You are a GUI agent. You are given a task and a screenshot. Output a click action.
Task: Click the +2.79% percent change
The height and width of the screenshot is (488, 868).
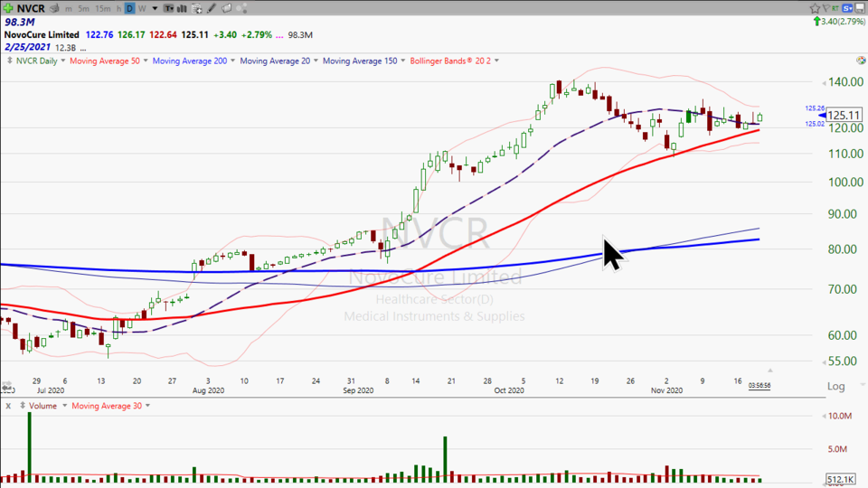click(x=256, y=35)
